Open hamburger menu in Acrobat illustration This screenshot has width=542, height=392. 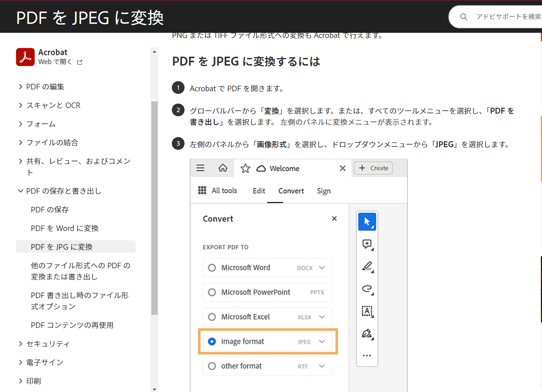(x=201, y=168)
